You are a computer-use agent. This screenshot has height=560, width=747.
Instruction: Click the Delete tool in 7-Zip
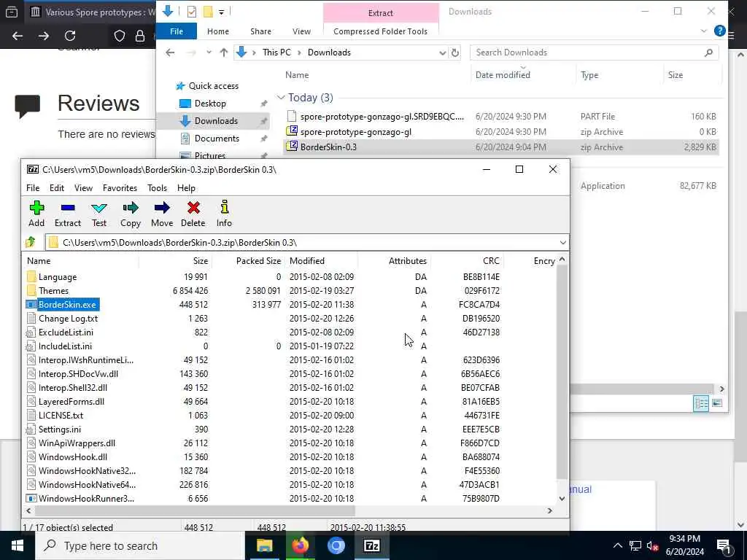[193, 214]
